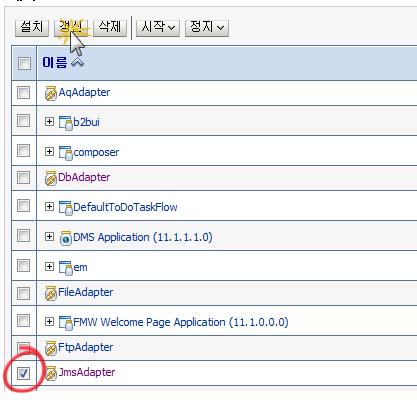This screenshot has height=407, width=417.
Task: Check the AqAdapter checkbox
Action: click(x=24, y=92)
